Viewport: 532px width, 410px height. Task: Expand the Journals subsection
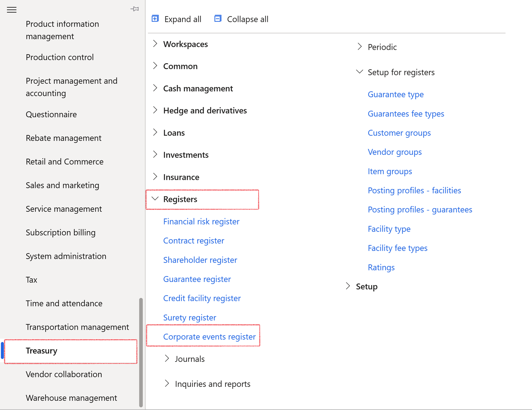(x=167, y=359)
